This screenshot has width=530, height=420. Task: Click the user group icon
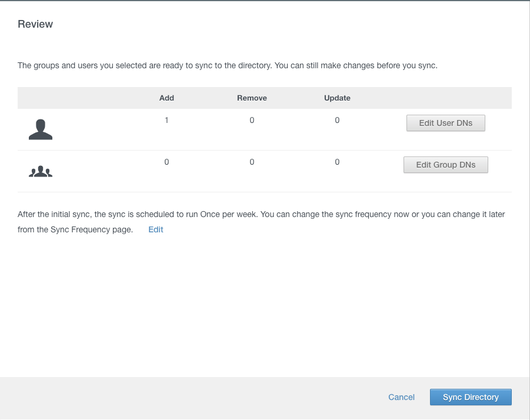pos(41,171)
